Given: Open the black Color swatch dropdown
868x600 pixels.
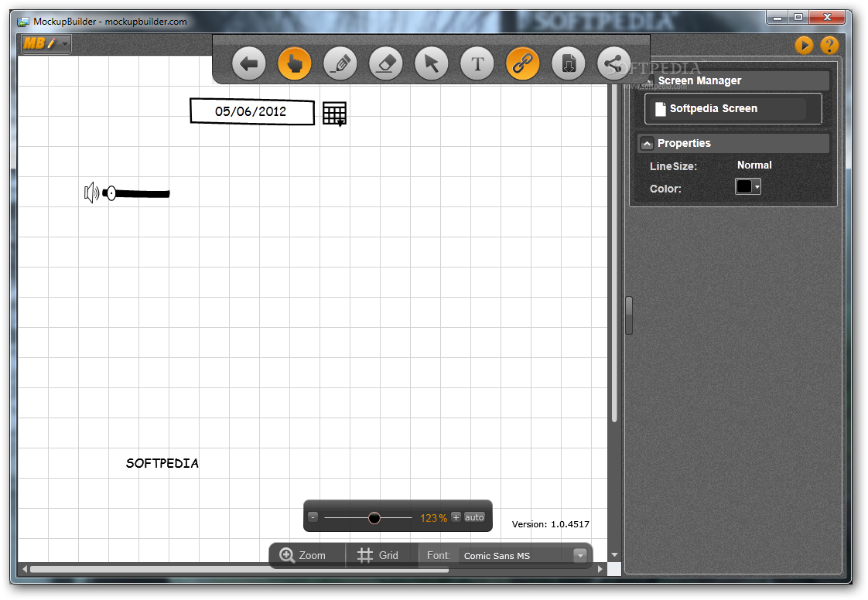Looking at the screenshot, I should (748, 186).
